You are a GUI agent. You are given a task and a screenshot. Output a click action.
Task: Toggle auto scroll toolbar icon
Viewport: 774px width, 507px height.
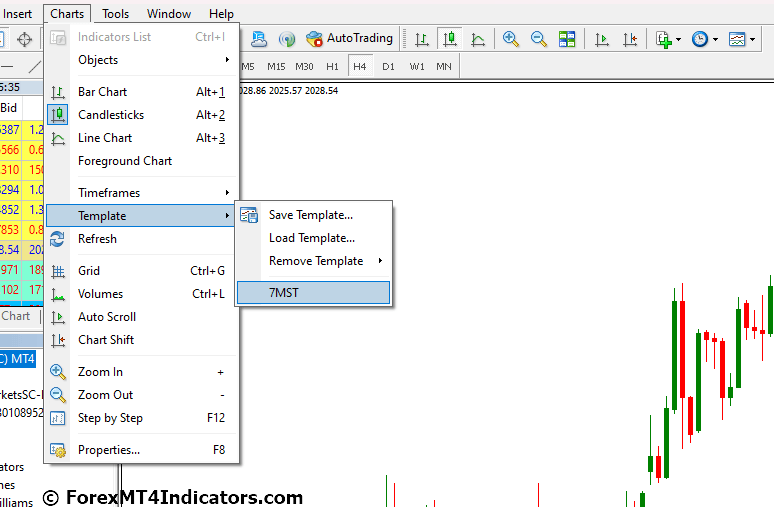pos(602,39)
